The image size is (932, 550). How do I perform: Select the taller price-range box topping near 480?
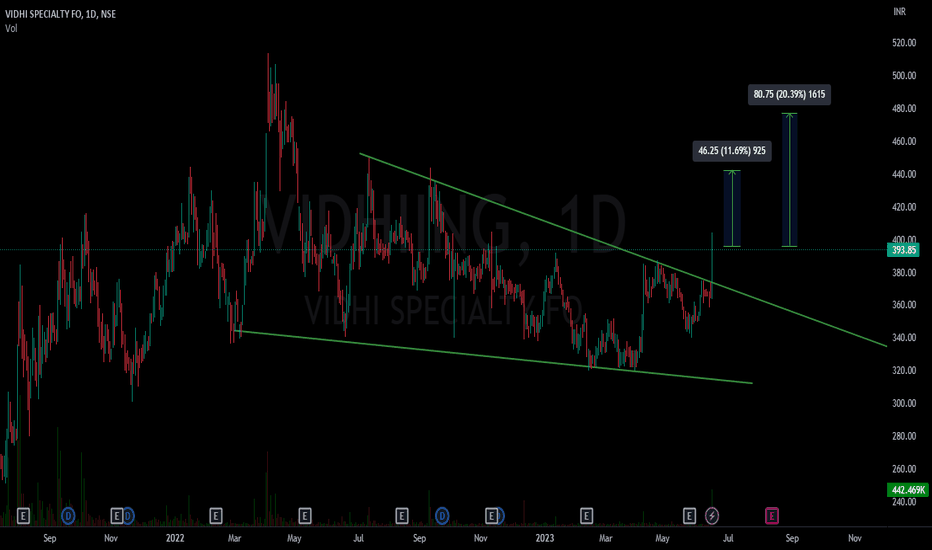(789, 180)
